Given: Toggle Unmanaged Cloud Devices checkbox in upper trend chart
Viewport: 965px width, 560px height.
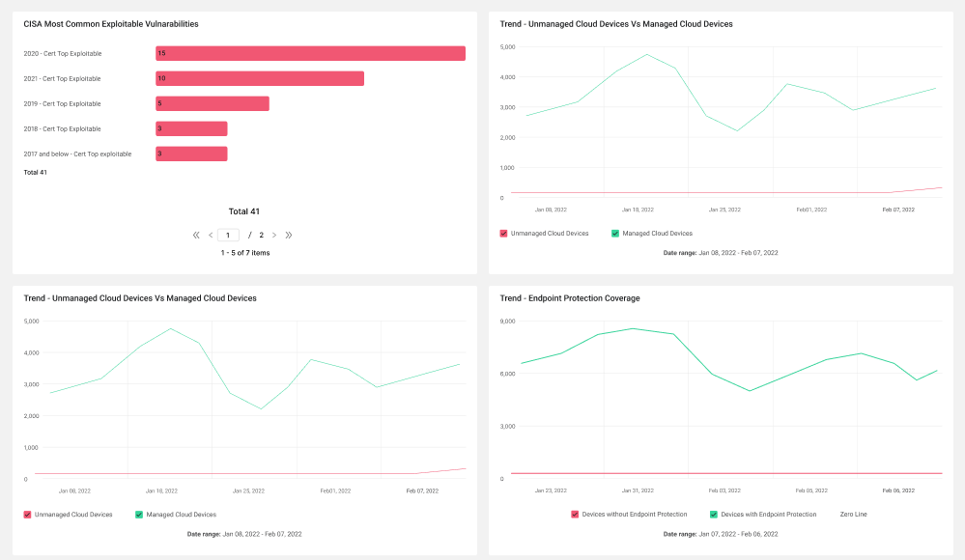Looking at the screenshot, I should coord(503,234).
